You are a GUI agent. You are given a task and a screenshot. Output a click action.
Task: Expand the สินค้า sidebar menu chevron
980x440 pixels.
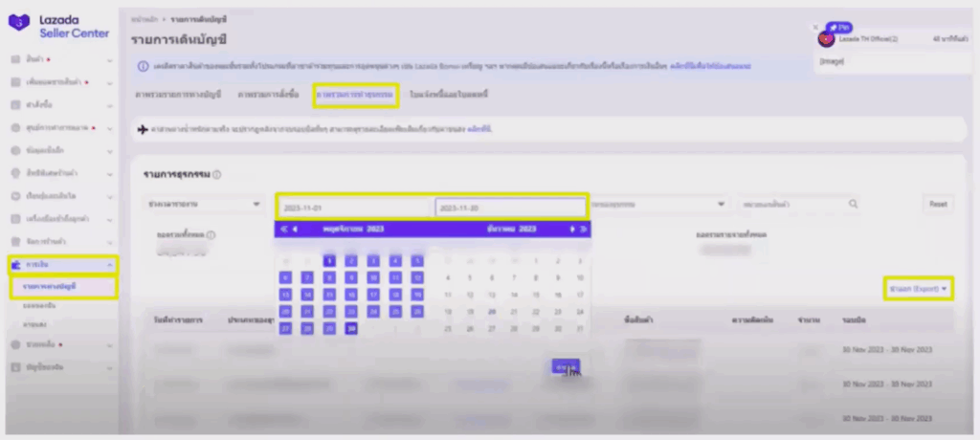tap(109, 60)
